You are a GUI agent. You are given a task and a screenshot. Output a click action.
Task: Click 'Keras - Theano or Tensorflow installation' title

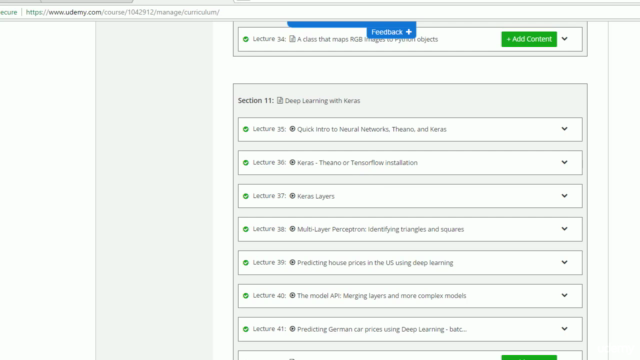click(x=357, y=162)
